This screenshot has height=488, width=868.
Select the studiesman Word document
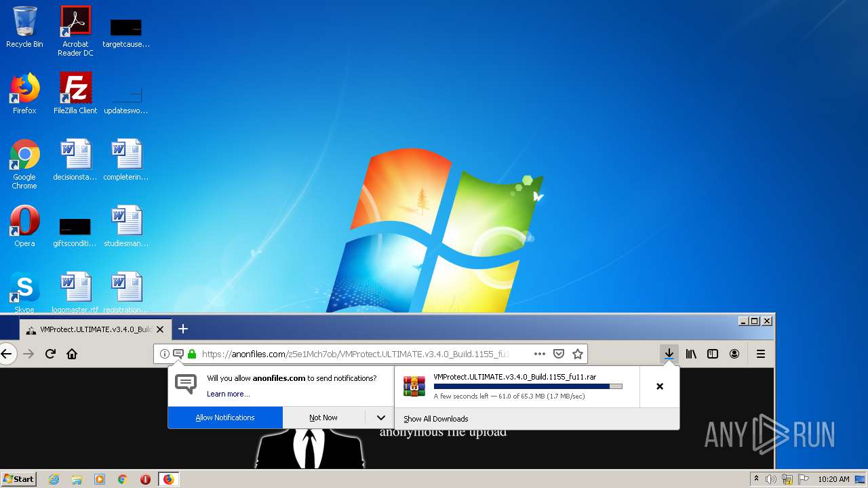pyautogui.click(x=126, y=226)
